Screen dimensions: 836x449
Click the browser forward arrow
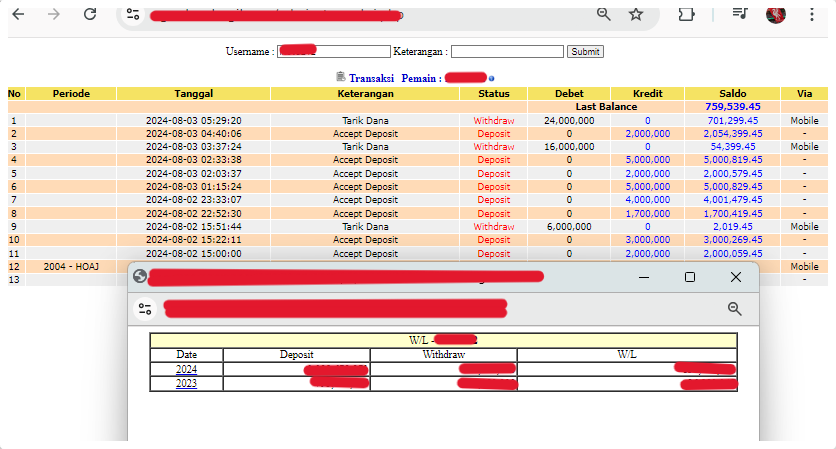pos(54,14)
